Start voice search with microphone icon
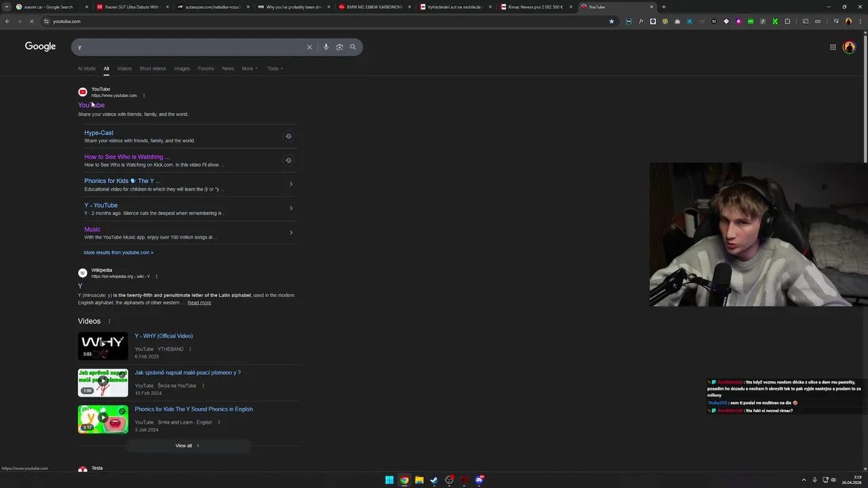 coord(326,47)
